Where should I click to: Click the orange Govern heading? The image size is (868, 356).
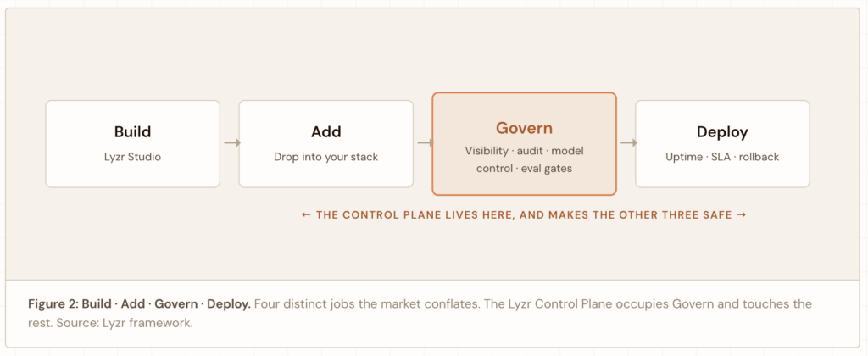click(x=524, y=129)
